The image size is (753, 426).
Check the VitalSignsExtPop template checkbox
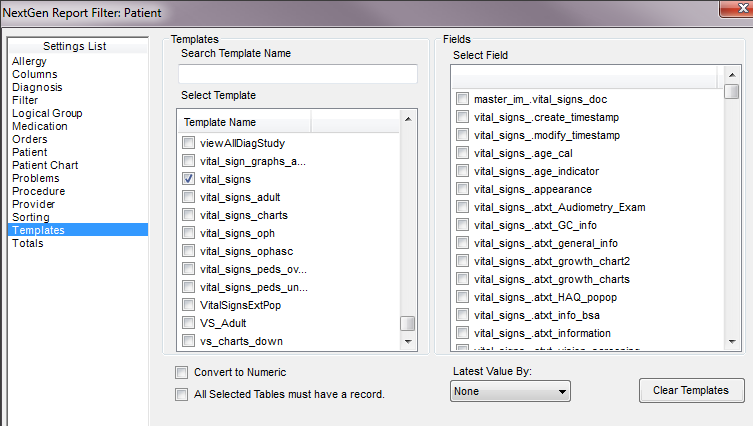tap(189, 305)
